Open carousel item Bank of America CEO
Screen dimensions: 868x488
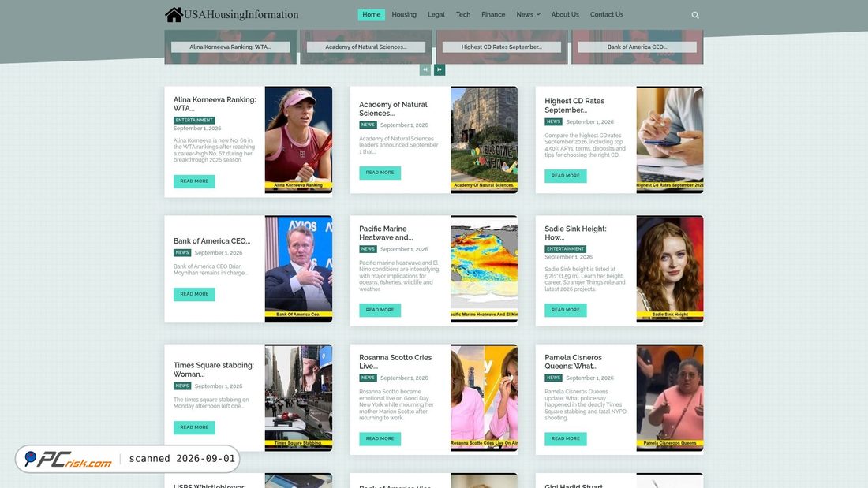(637, 47)
